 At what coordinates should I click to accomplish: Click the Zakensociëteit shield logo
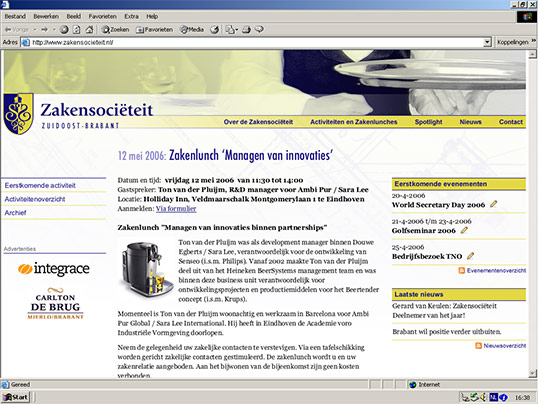(19, 114)
